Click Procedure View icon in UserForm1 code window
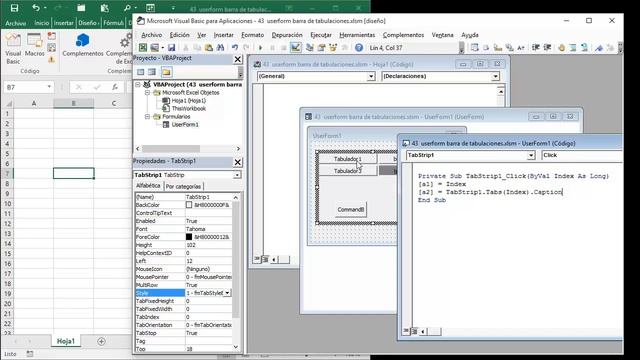Image resolution: width=640 pixels, height=360 pixels. [406, 331]
